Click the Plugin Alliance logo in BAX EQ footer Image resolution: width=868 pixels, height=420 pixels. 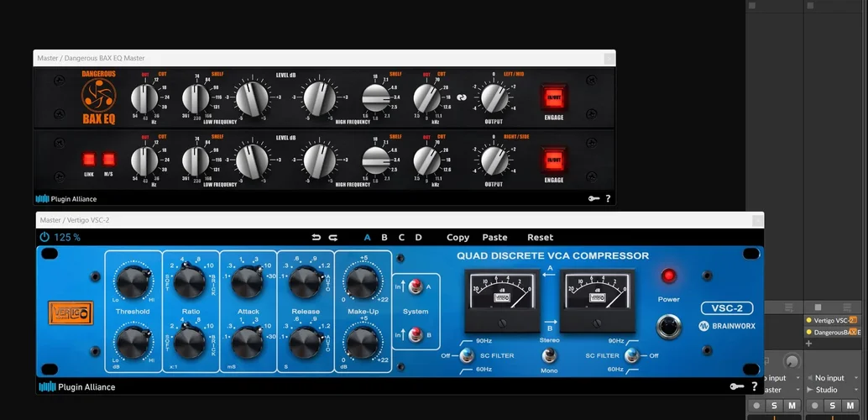pyautogui.click(x=65, y=199)
